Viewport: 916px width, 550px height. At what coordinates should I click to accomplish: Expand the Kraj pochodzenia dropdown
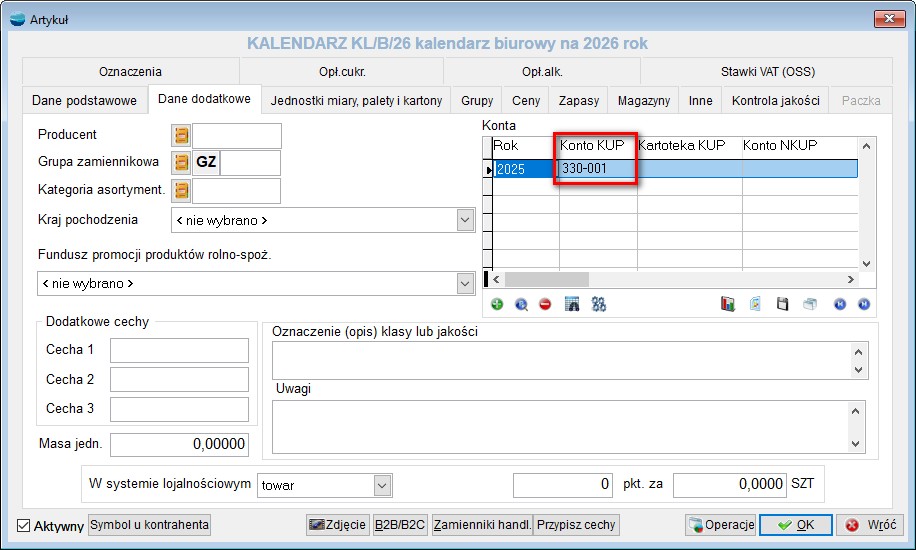464,220
